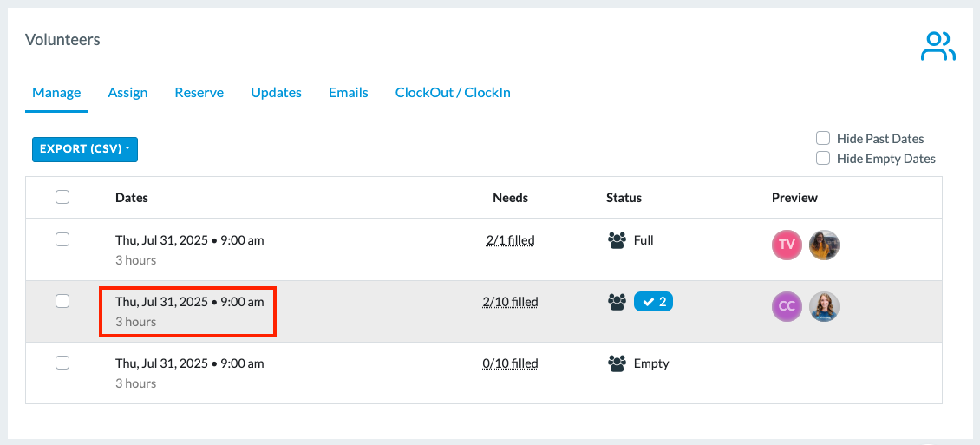Viewport: 980px width, 445px height.
Task: Click the 0/10 filled needs link
Action: [511, 363]
